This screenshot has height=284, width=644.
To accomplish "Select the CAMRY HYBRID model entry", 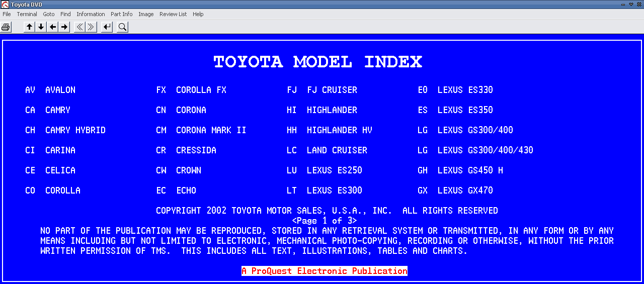I will pos(65,130).
